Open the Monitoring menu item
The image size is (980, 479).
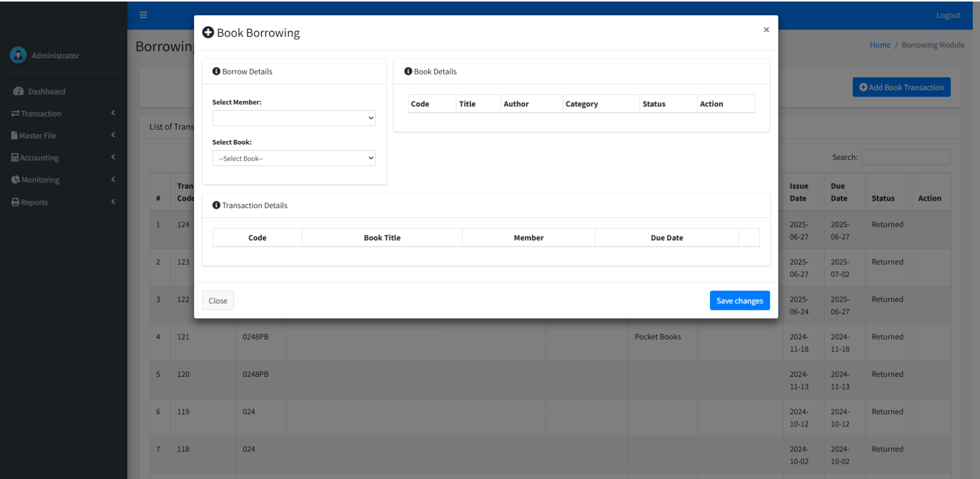[40, 180]
